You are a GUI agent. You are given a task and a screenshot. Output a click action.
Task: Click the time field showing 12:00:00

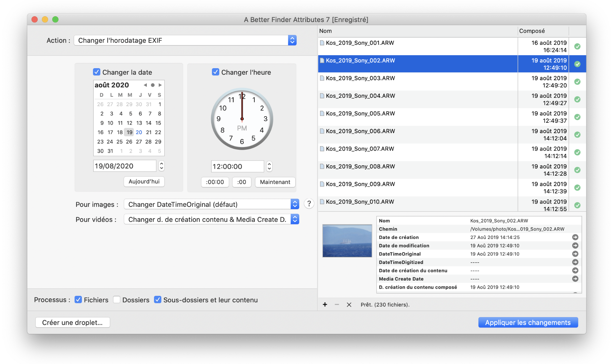(237, 167)
